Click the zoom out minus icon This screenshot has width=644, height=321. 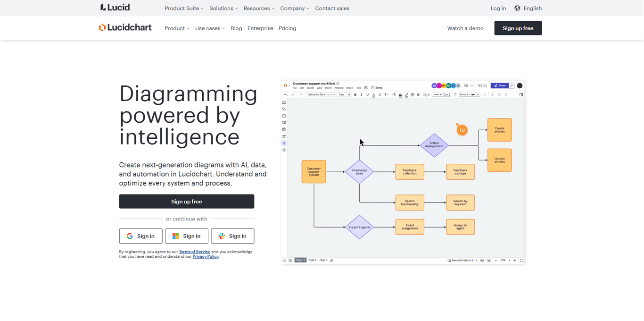[x=495, y=261]
